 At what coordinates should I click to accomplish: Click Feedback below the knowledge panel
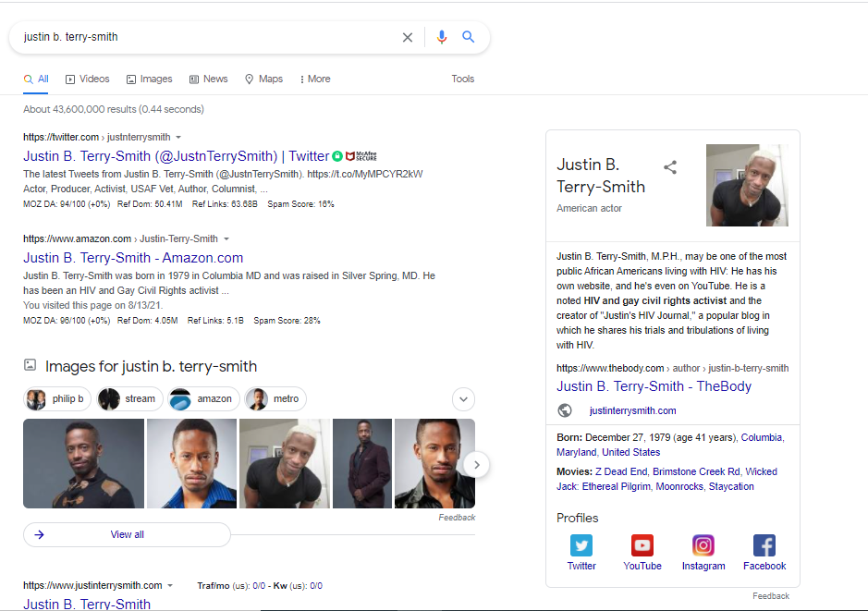coord(771,596)
